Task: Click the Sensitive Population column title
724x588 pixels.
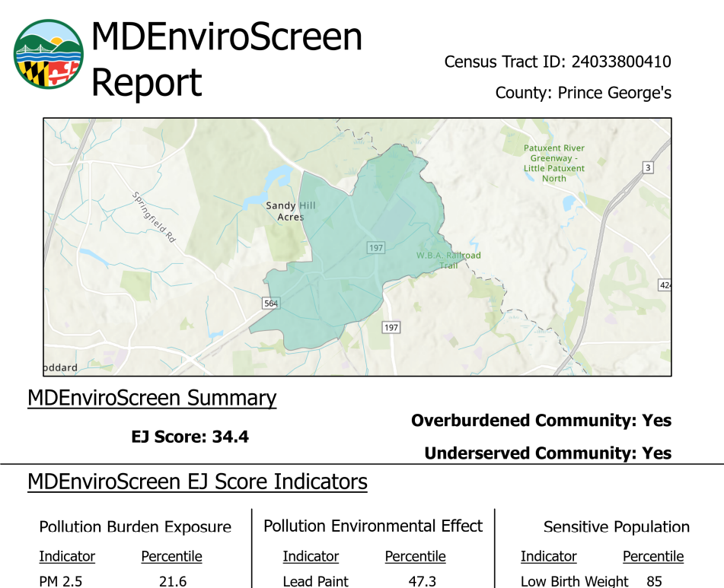Action: coord(616,527)
